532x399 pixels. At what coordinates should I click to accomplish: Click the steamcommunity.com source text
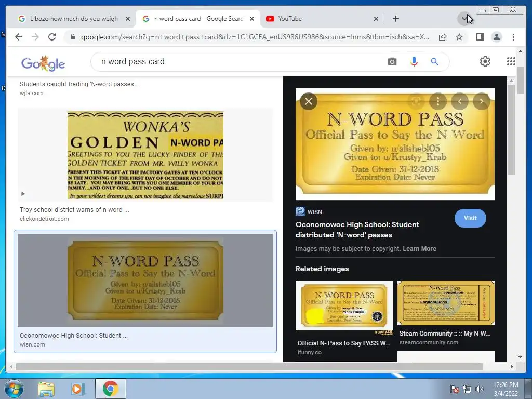(429, 342)
